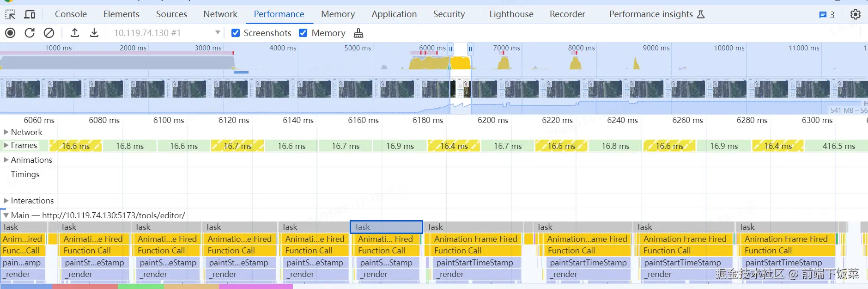Open DevTools settings gear

(855, 14)
